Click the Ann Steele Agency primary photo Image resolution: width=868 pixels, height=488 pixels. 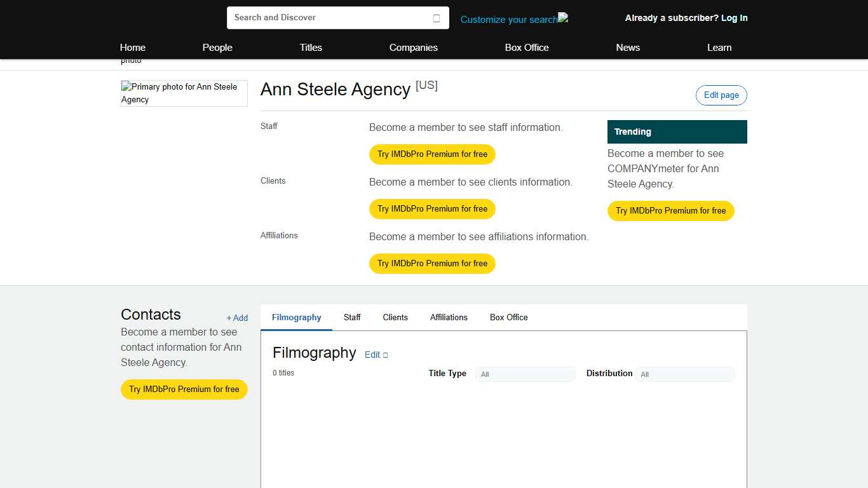(x=184, y=93)
